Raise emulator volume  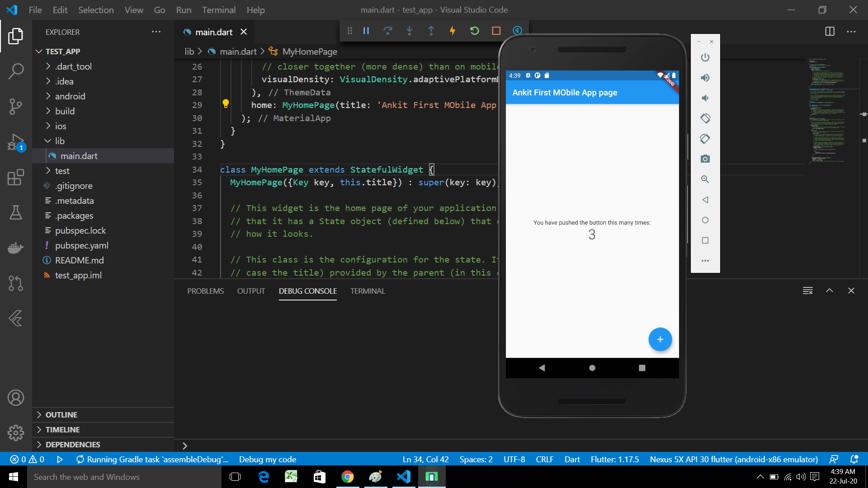[705, 78]
